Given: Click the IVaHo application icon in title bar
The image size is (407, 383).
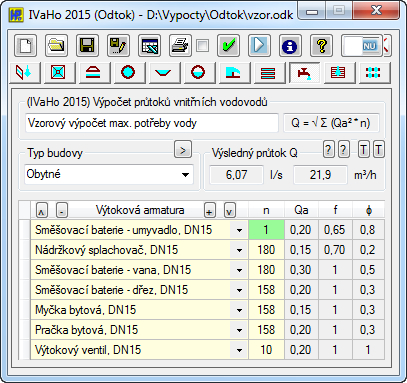Looking at the screenshot, I should 16,15.
